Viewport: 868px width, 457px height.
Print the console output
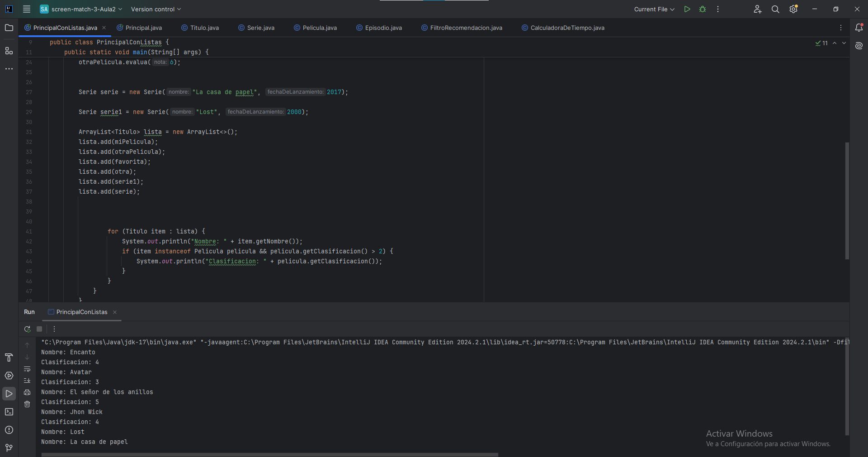click(27, 392)
